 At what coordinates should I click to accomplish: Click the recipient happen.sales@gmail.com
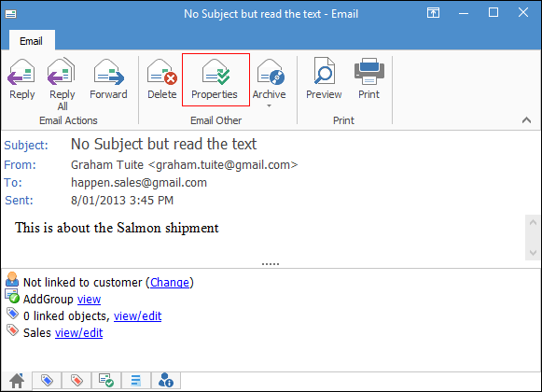pos(139,182)
